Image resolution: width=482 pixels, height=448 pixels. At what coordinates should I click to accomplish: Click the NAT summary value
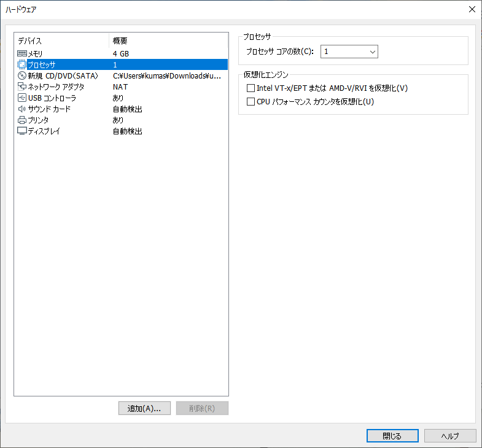click(x=120, y=87)
